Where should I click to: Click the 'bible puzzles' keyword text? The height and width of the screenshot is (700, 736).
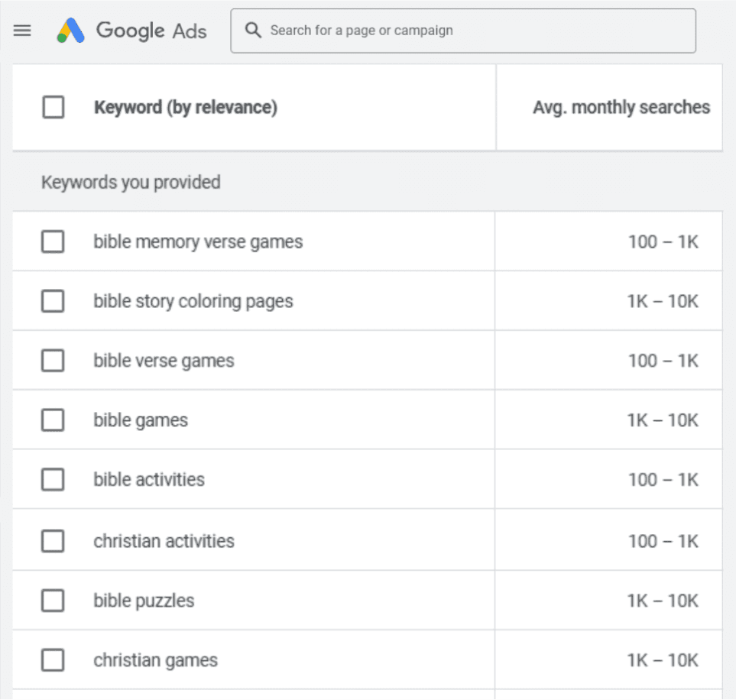coord(144,601)
